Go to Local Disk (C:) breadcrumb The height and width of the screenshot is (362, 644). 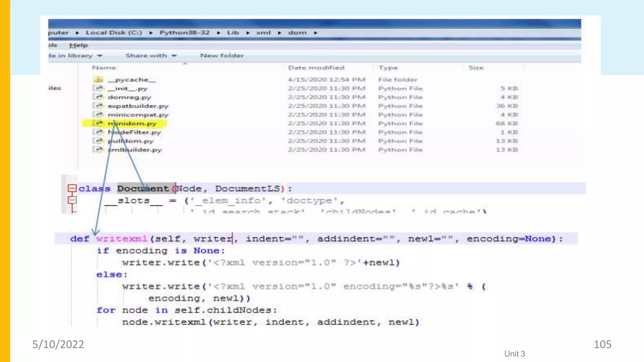click(x=114, y=33)
